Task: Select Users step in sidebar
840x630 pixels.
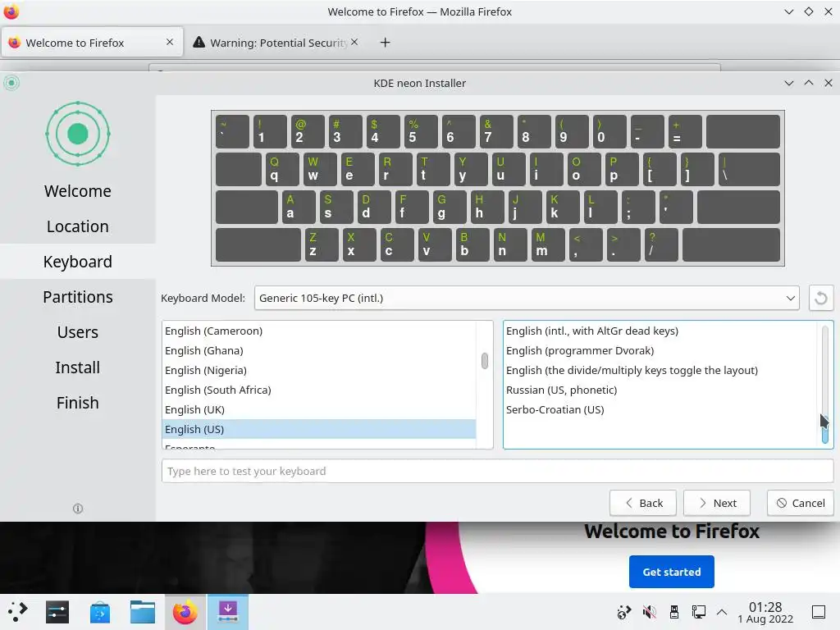Action: coord(78,332)
